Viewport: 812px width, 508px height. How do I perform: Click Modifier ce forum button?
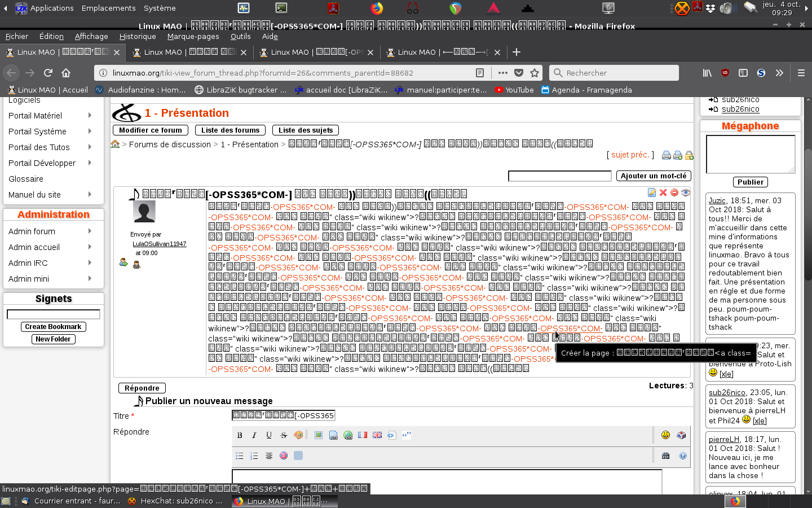click(x=150, y=130)
